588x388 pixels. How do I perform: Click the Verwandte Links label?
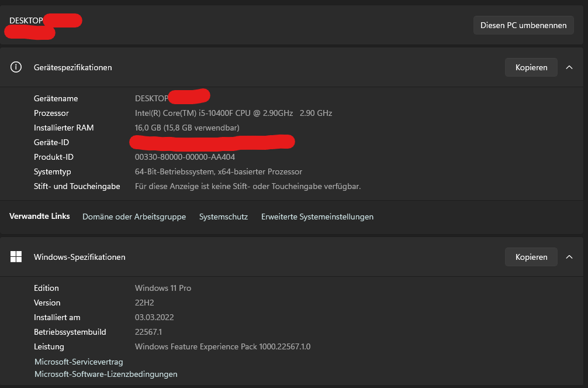pyautogui.click(x=39, y=217)
